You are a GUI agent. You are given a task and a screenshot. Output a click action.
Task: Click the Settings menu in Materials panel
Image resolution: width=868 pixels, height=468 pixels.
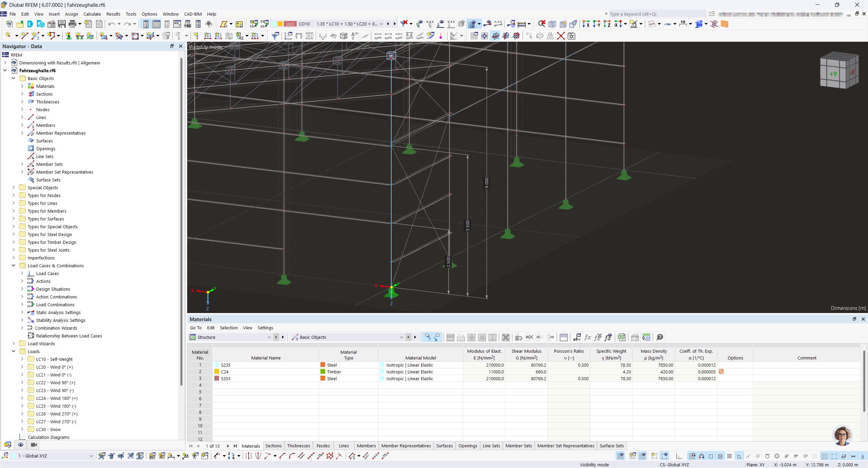point(265,327)
